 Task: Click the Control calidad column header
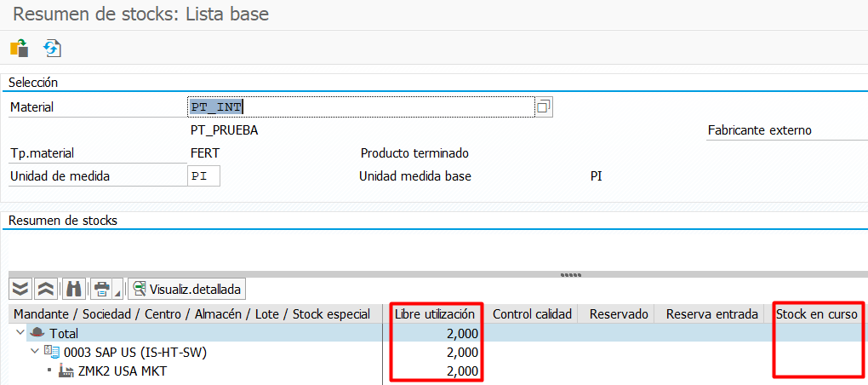532,314
